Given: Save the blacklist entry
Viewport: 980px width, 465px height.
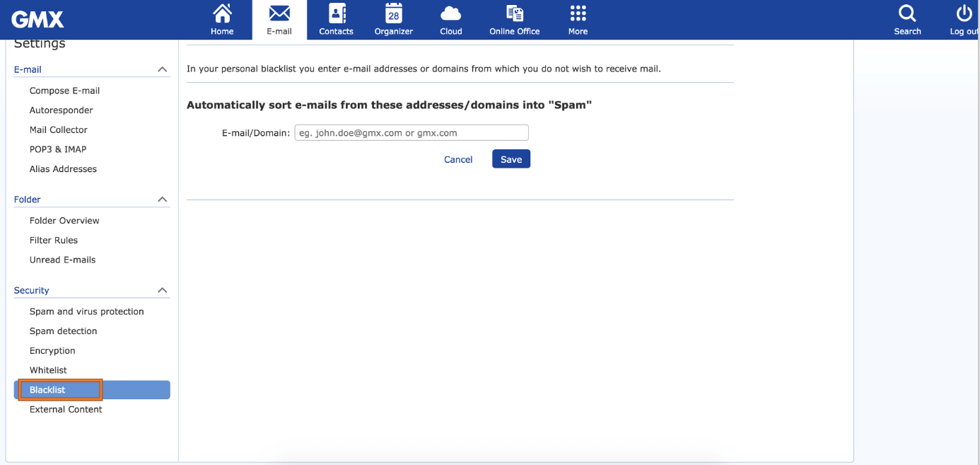Looking at the screenshot, I should point(511,159).
